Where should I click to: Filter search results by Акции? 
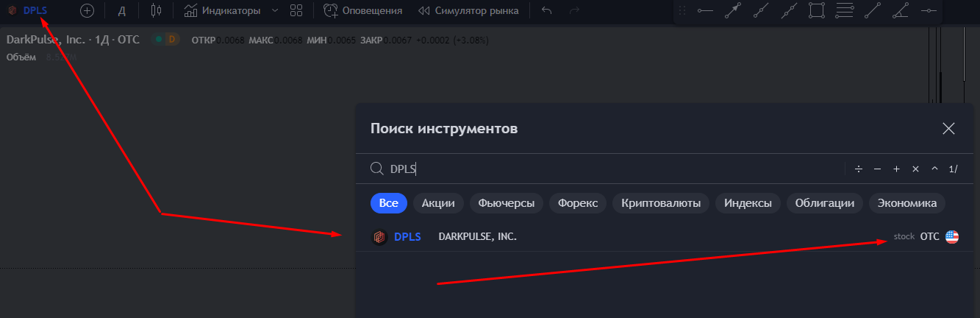point(438,203)
